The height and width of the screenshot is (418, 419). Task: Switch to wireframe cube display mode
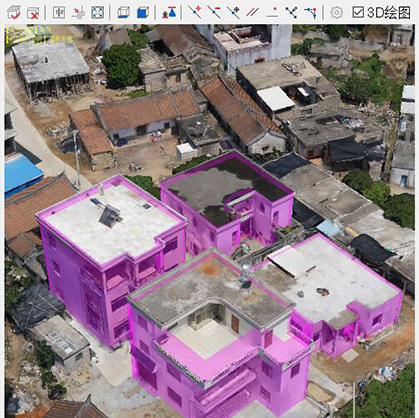click(123, 13)
